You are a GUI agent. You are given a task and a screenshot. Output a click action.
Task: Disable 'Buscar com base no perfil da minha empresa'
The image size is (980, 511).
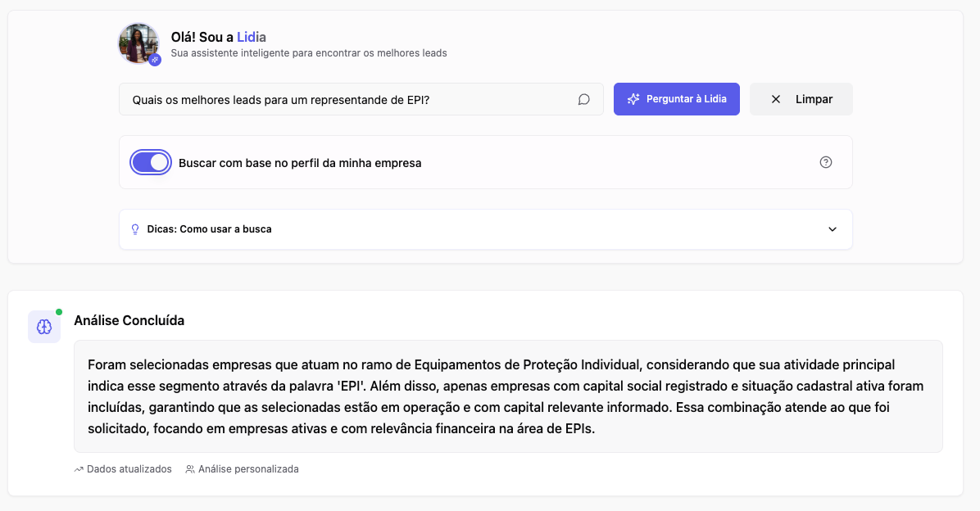[151, 162]
